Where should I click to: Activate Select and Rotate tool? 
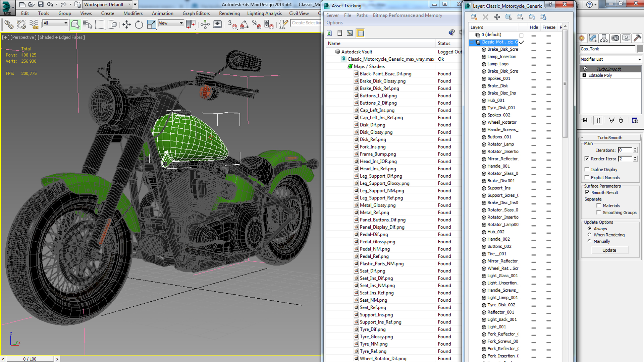click(139, 24)
